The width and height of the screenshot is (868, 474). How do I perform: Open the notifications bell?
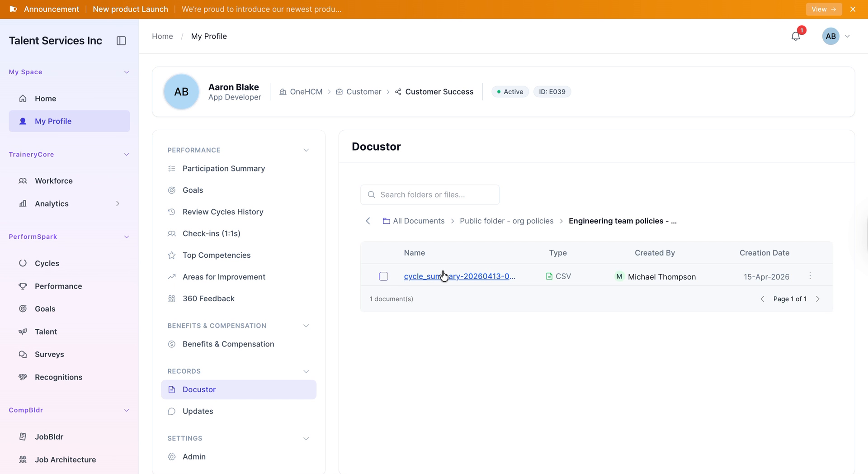tap(796, 36)
